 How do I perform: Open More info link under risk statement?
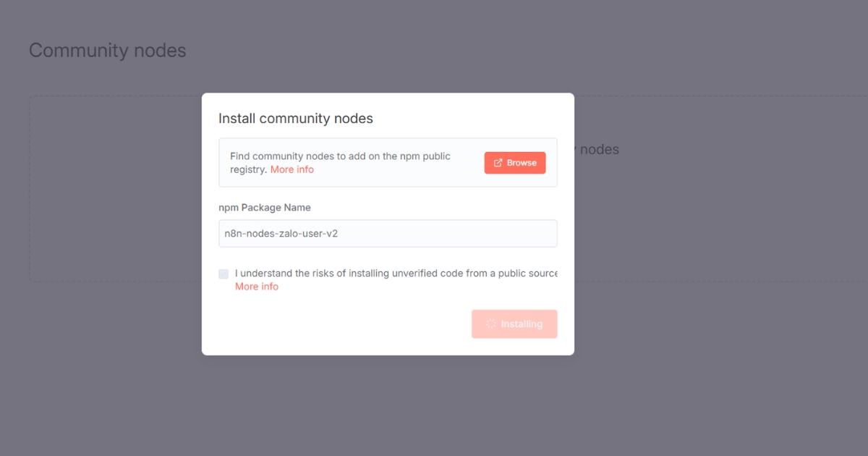tap(256, 287)
